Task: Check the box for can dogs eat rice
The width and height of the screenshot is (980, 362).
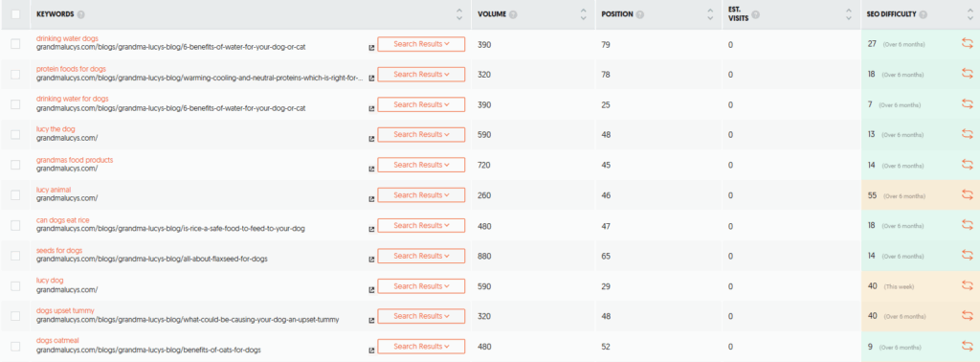Action: (x=15, y=225)
